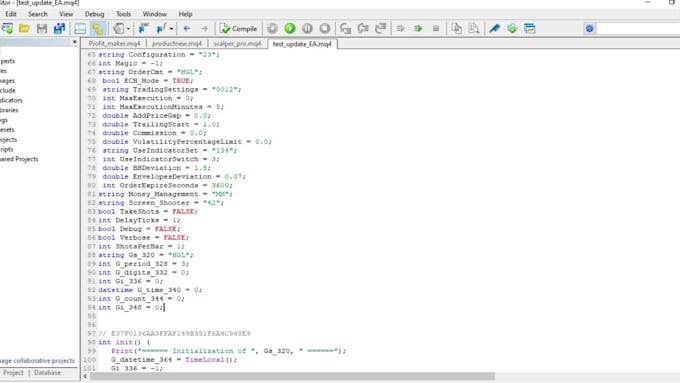680x383 pixels.
Task: Select Experts folder in Navigator
Action: (7, 61)
